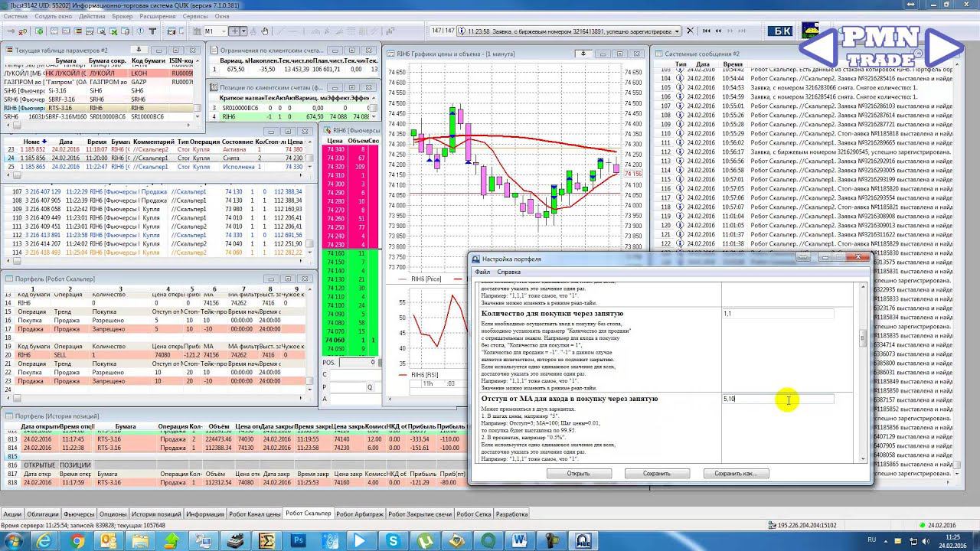Switch to the Фьючерсы tab
The width and height of the screenshot is (980, 551).
[80, 514]
